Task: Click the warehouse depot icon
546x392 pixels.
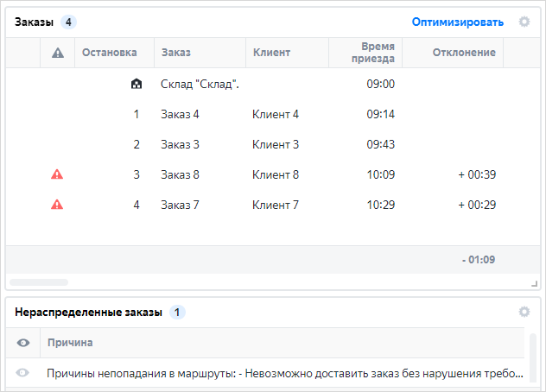Action: [136, 84]
